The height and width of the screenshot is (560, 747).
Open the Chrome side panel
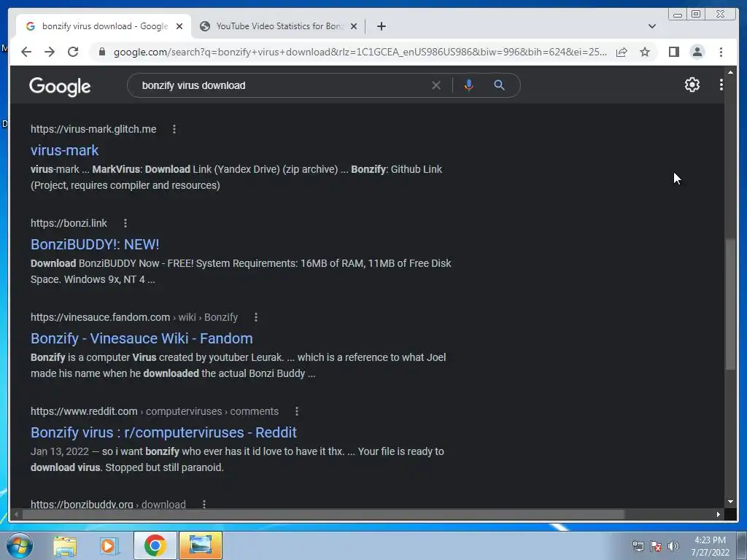(673, 52)
